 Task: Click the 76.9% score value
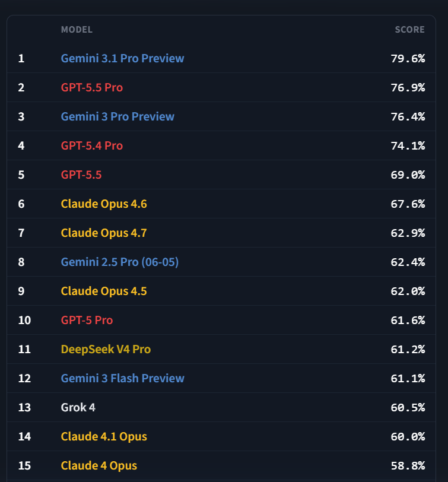coord(408,88)
